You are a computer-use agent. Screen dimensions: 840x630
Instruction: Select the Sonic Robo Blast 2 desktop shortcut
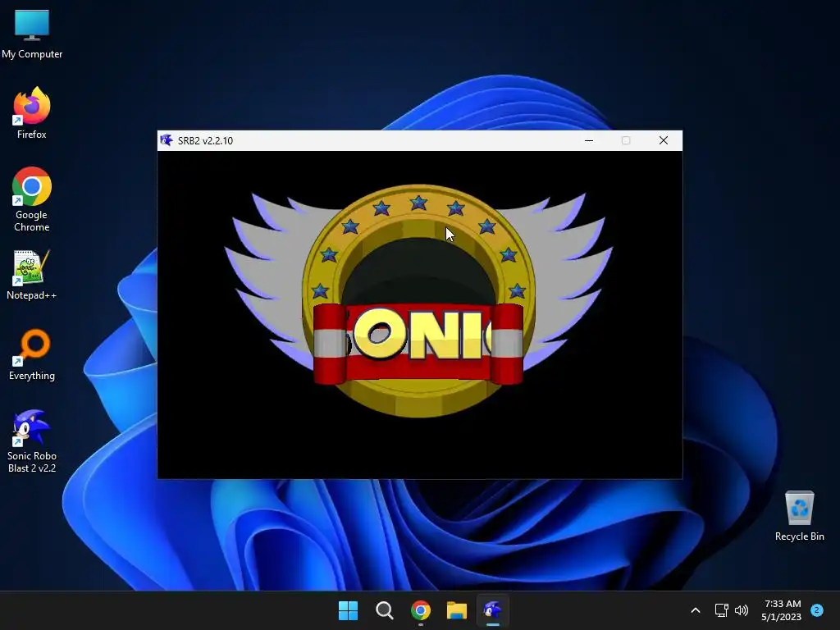[x=32, y=441]
